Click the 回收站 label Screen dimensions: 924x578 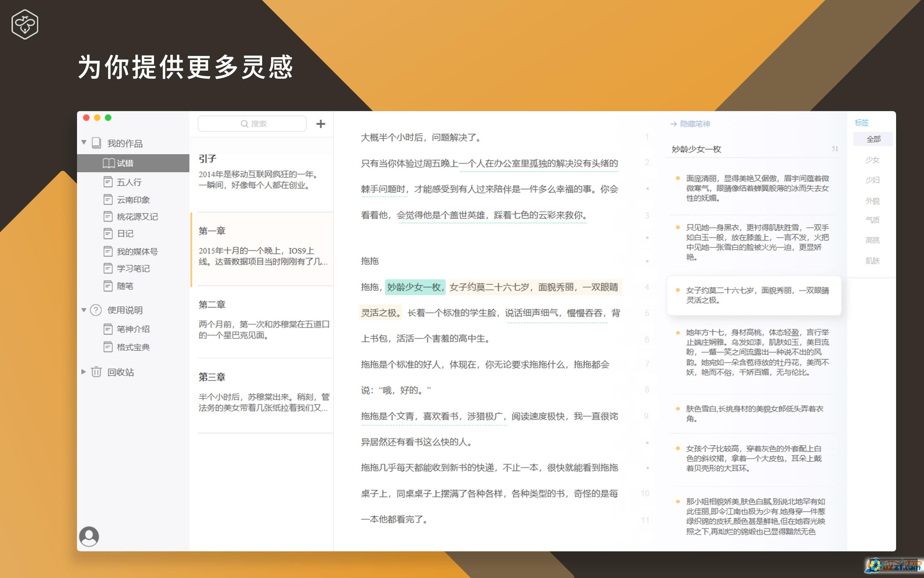[121, 372]
